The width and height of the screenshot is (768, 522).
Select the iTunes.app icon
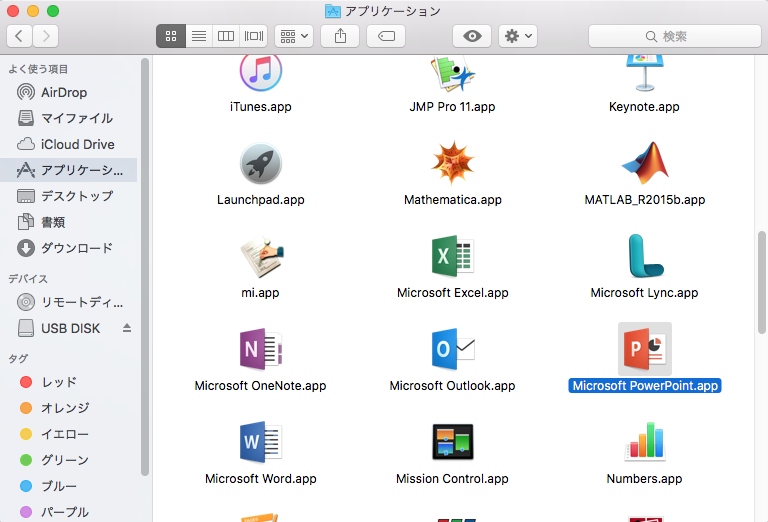pyautogui.click(x=261, y=73)
